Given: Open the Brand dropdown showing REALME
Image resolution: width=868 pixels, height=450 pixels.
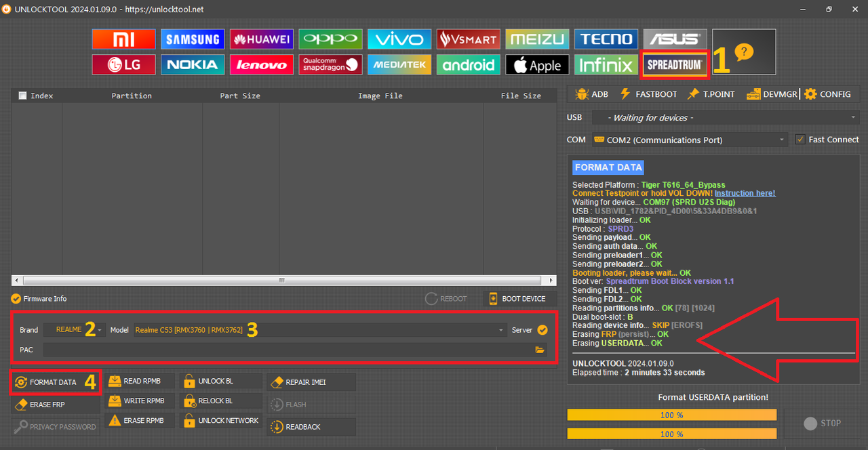Looking at the screenshot, I should [75, 330].
